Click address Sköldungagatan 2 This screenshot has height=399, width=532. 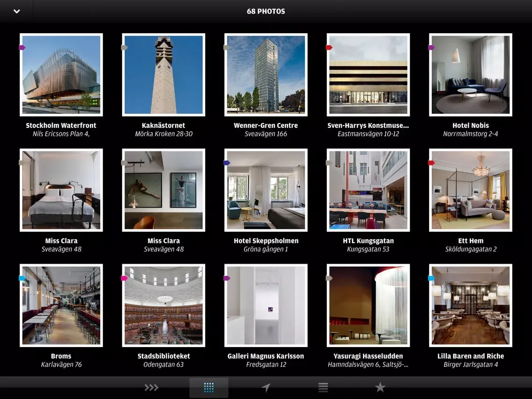pos(471,249)
